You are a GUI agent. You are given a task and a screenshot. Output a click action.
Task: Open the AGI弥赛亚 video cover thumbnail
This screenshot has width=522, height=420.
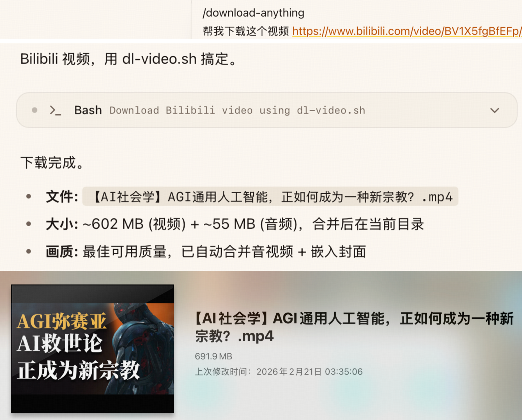click(92, 349)
